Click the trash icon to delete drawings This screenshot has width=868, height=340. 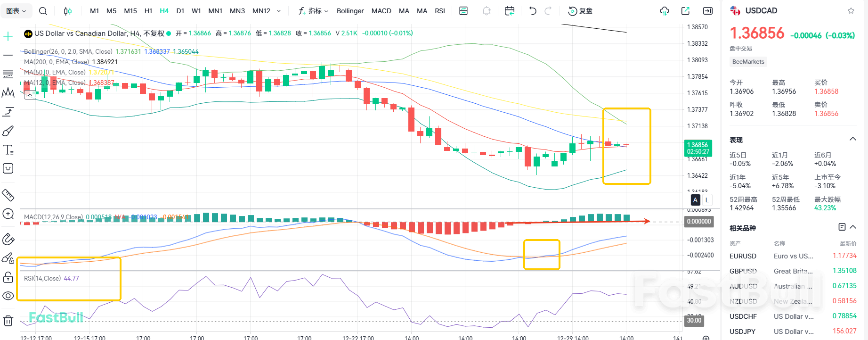(8, 322)
